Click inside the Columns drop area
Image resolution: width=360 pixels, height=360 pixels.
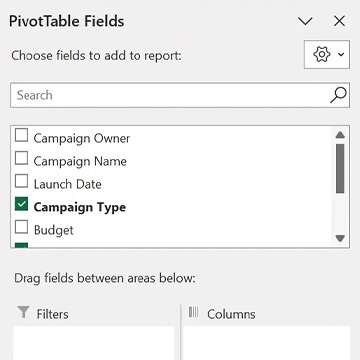pos(267,343)
